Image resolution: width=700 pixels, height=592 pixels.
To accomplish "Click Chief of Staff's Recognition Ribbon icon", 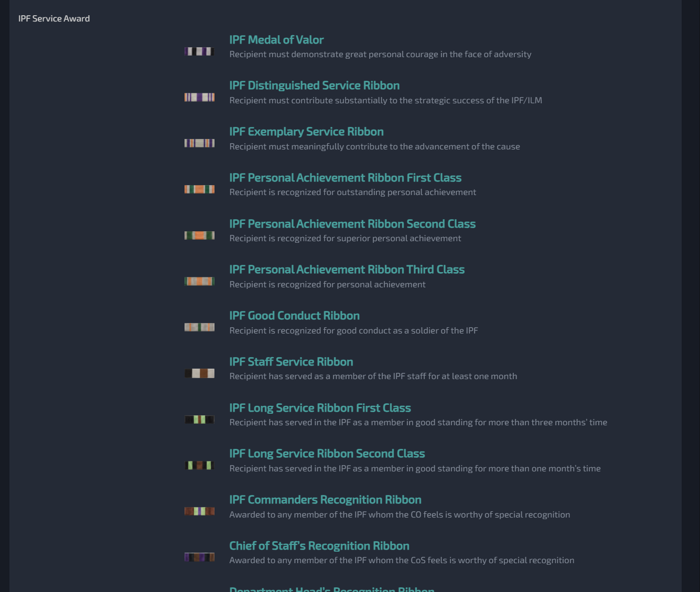I will (199, 557).
